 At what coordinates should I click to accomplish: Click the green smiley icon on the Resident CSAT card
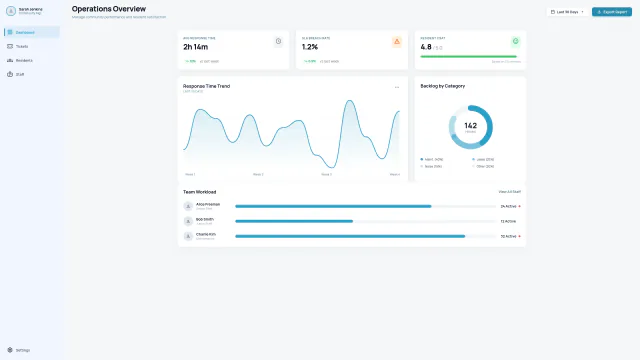click(x=516, y=41)
